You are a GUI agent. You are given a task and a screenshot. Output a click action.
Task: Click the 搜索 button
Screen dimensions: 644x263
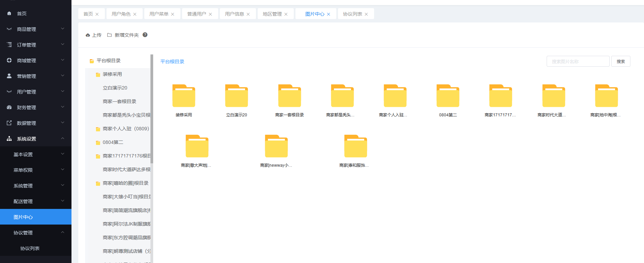(x=621, y=62)
